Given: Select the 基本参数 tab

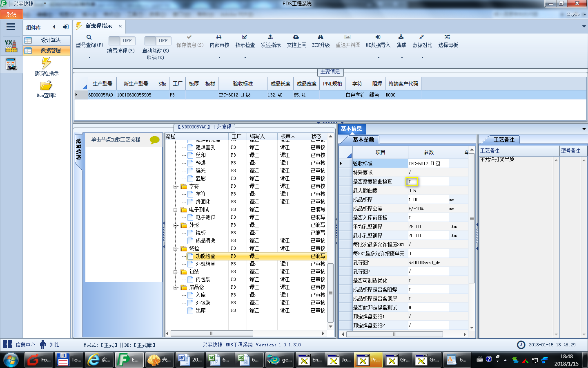Looking at the screenshot, I should [363, 139].
